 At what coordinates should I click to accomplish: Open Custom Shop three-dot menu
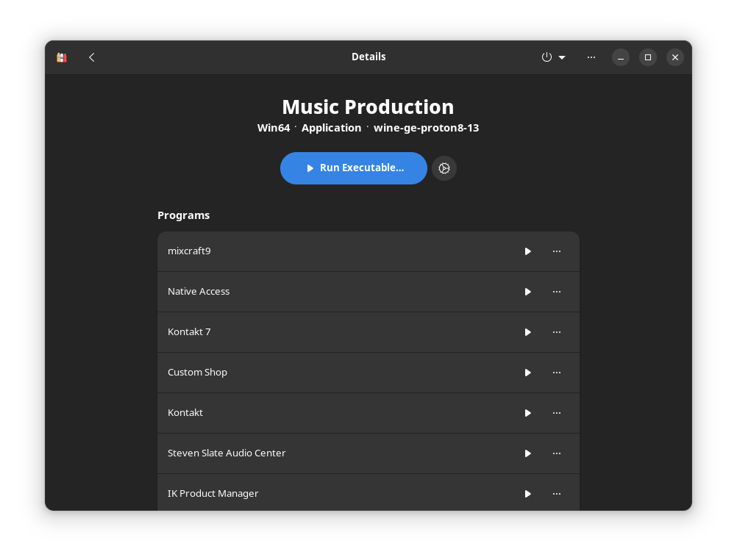[x=557, y=373]
